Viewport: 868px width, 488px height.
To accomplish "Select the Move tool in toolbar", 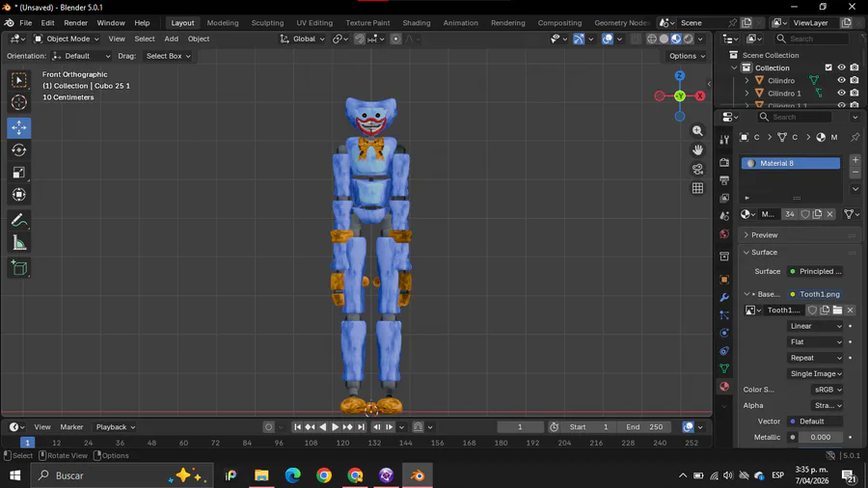I will pos(19,128).
